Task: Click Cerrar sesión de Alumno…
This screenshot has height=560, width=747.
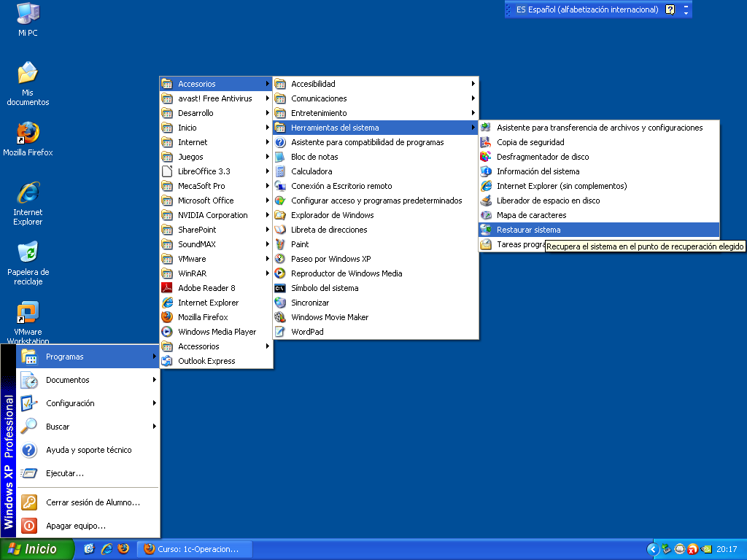Action: pos(88,503)
